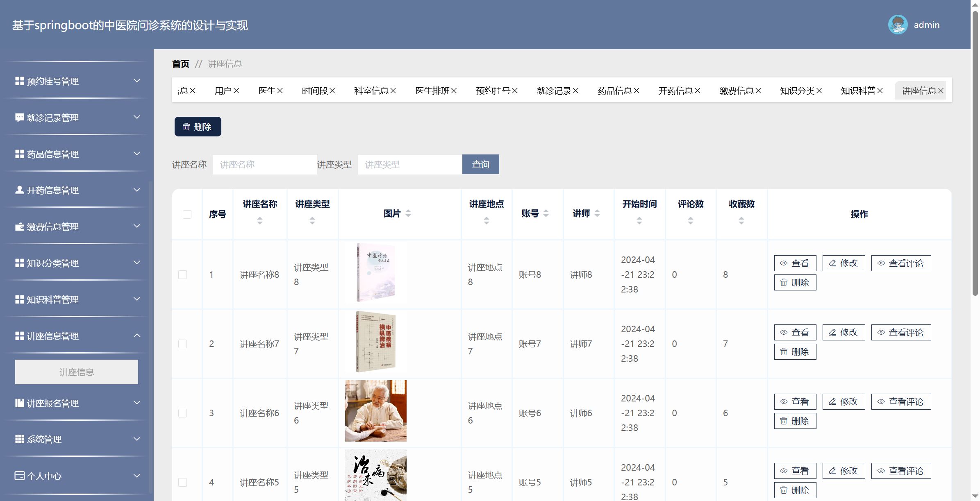The image size is (980, 501).
Task: Check the row for 讲座名称5
Action: (183, 482)
